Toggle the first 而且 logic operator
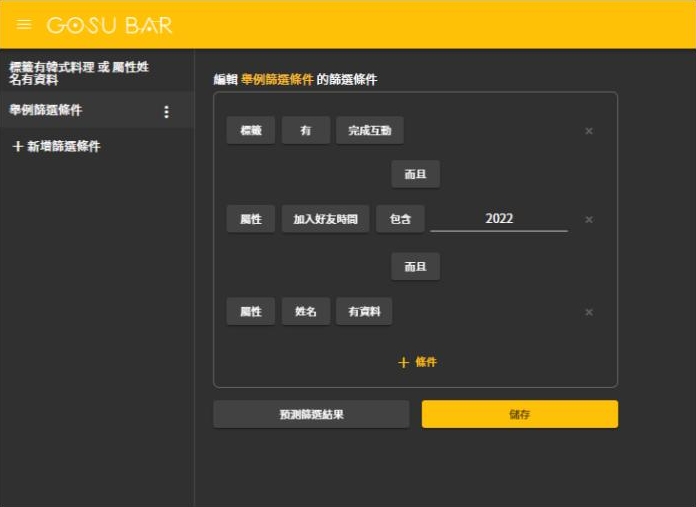This screenshot has width=696, height=507. click(x=415, y=174)
